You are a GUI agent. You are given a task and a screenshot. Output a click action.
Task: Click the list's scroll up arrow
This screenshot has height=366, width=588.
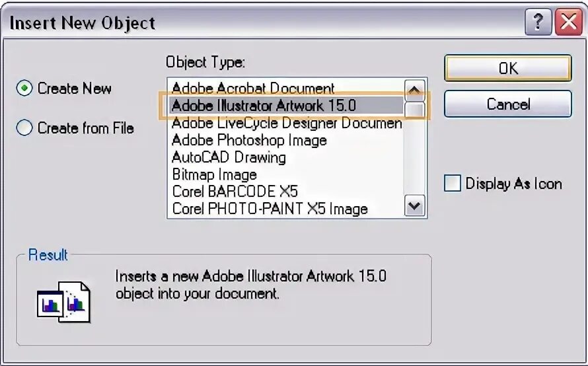pyautogui.click(x=414, y=90)
